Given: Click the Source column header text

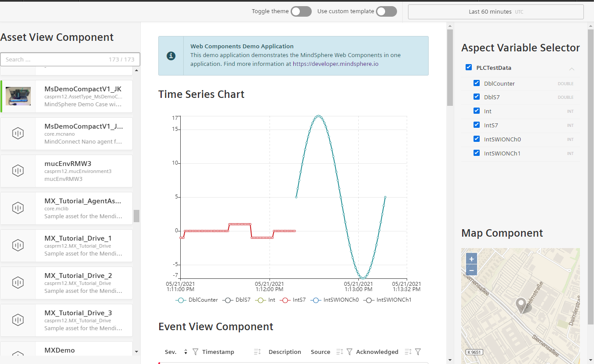Looking at the screenshot, I should [x=321, y=352].
